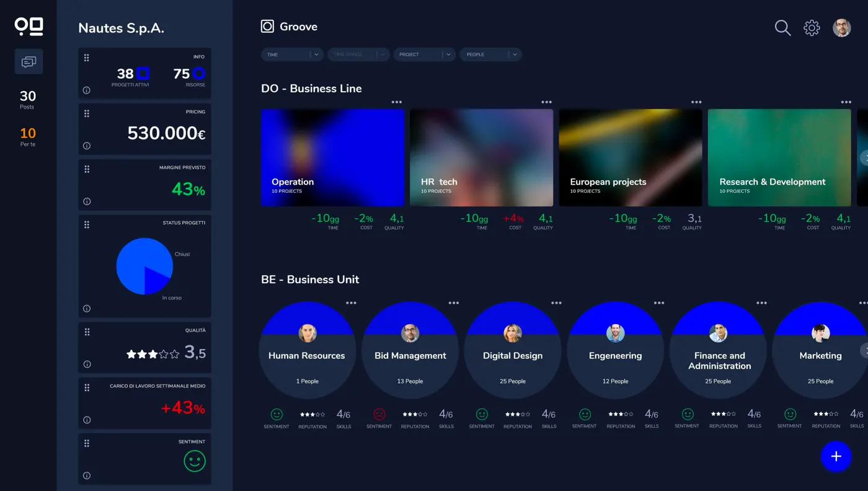Show info for CARICO DI LAVORO widget
Viewport: 868px width, 491px height.
click(x=87, y=420)
